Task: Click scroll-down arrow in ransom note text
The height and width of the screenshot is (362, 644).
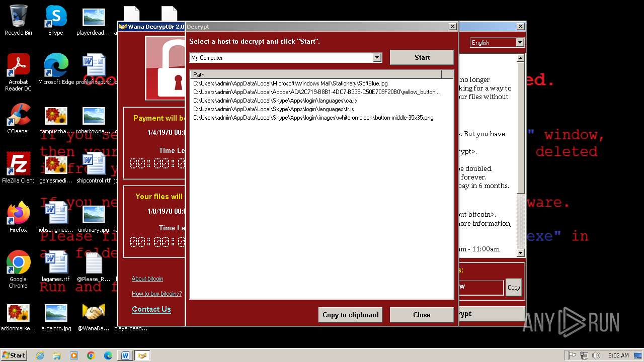Action: click(x=521, y=253)
